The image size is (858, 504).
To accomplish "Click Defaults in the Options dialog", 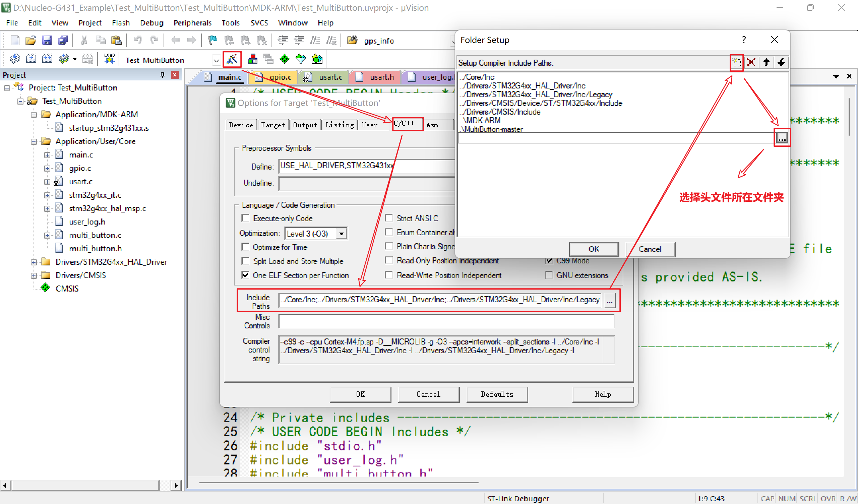I will click(x=497, y=394).
